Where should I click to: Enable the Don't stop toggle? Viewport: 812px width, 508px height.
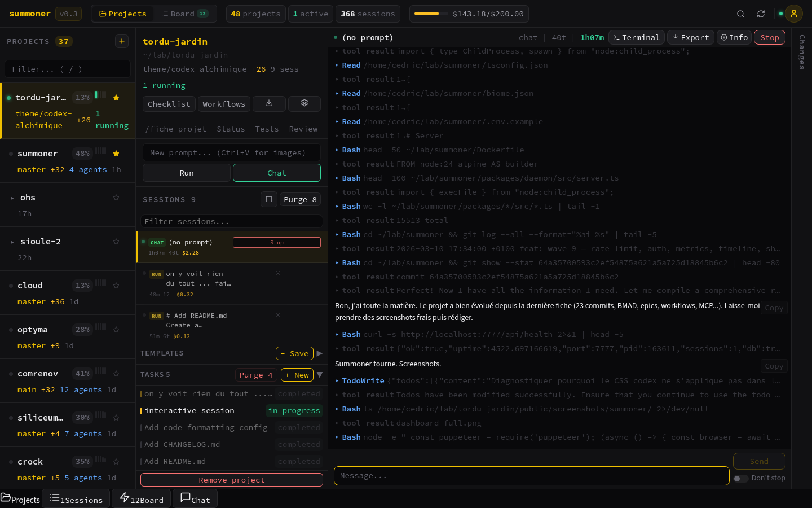(x=741, y=478)
